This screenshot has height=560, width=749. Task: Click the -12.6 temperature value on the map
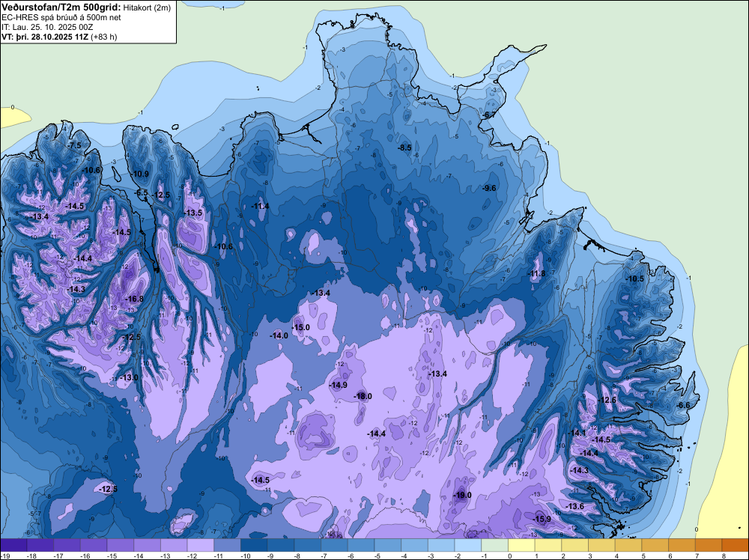click(607, 400)
